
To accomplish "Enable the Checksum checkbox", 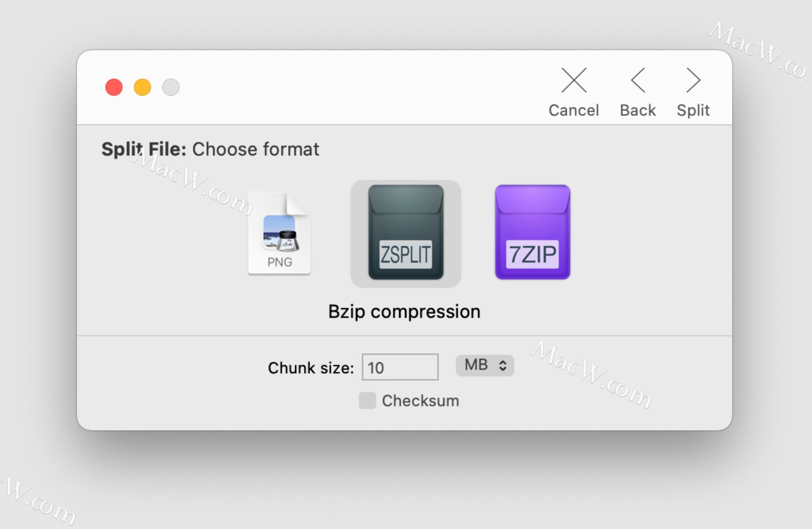I will click(x=367, y=400).
